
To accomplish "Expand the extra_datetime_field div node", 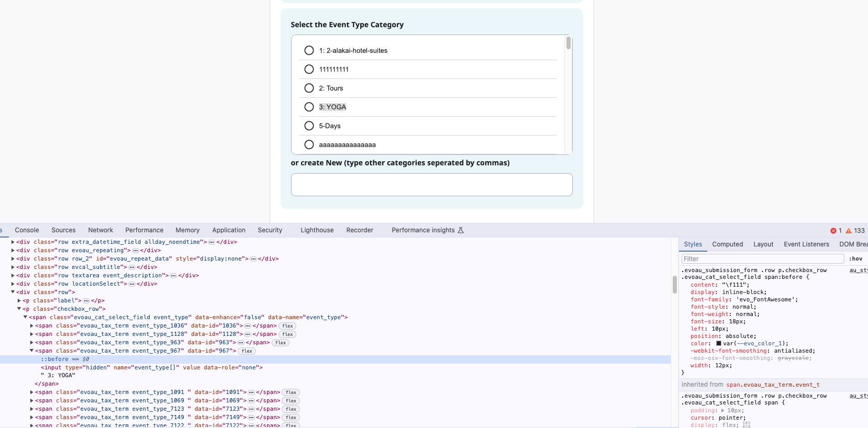I will coord(13,242).
